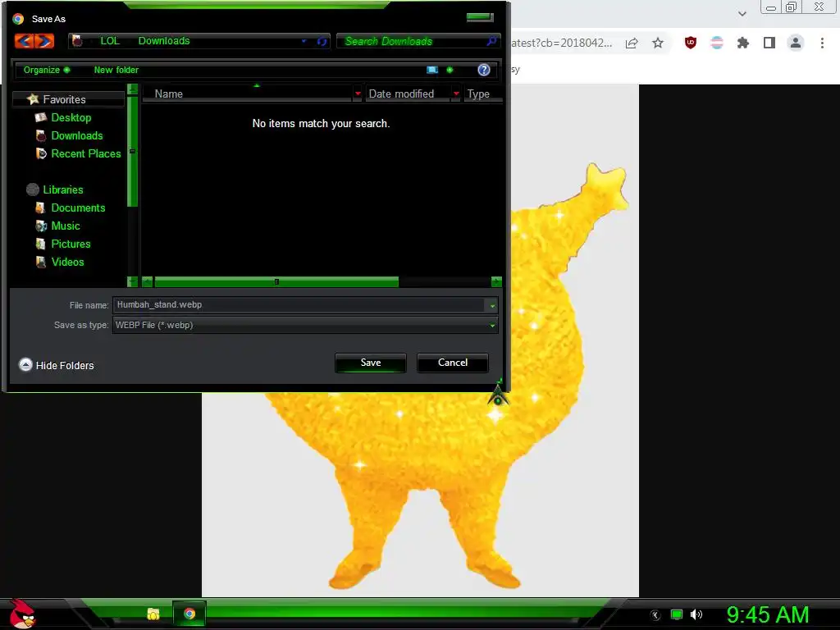Open the Extensions puzzle icon in Chrome
Image resolution: width=840 pixels, height=630 pixels.
click(743, 43)
